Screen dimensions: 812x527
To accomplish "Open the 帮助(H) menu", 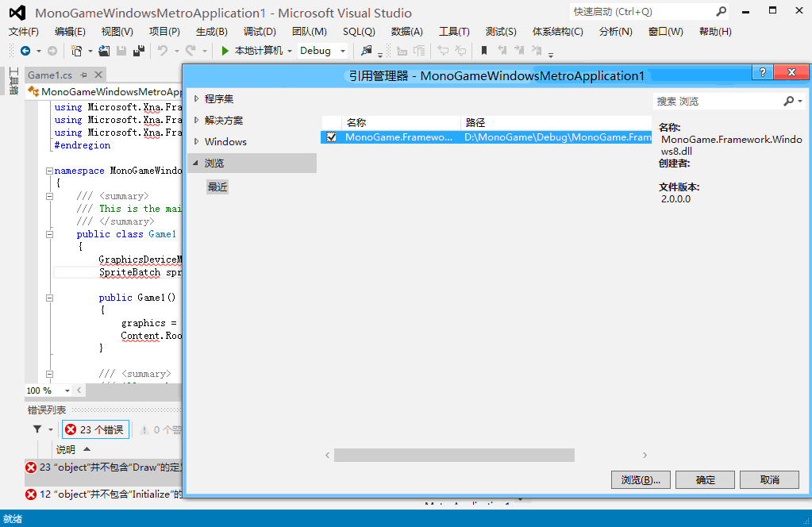I will click(x=715, y=32).
